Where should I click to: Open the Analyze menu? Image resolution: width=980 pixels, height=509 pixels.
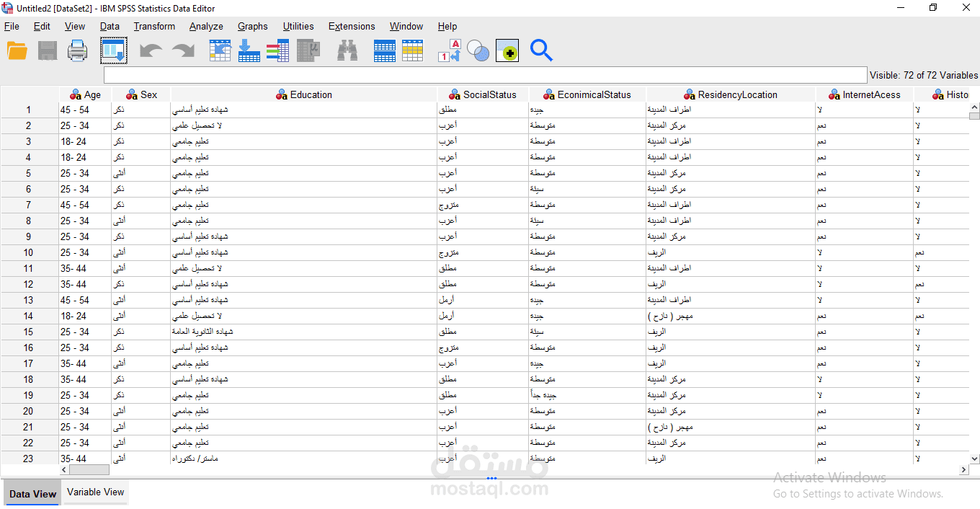click(x=206, y=26)
